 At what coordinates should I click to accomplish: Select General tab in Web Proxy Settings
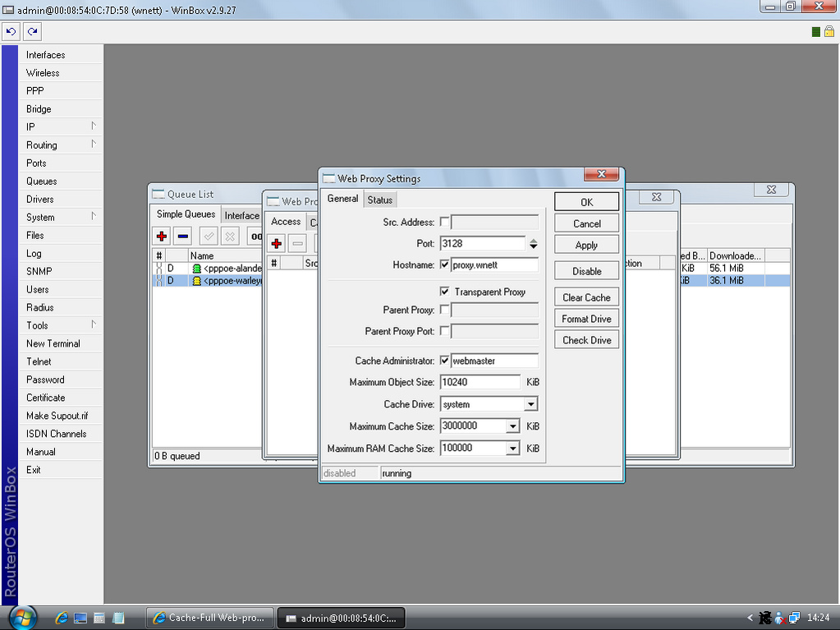click(342, 199)
